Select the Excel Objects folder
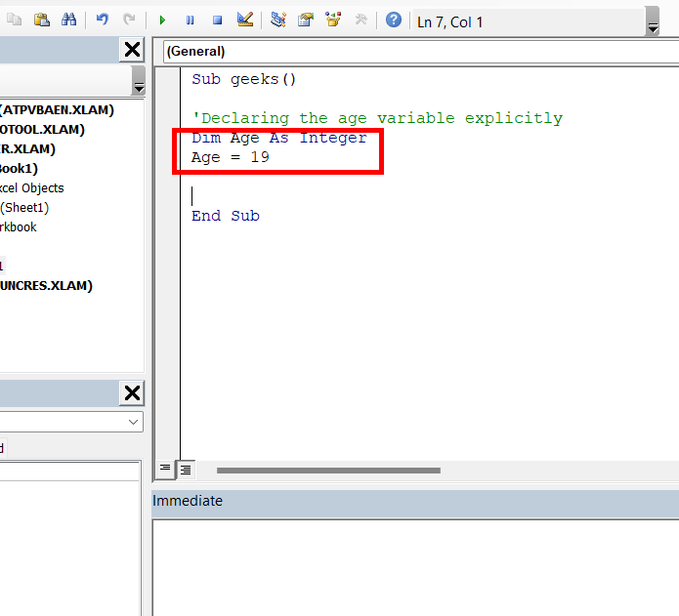This screenshot has height=616, width=679. (32, 187)
